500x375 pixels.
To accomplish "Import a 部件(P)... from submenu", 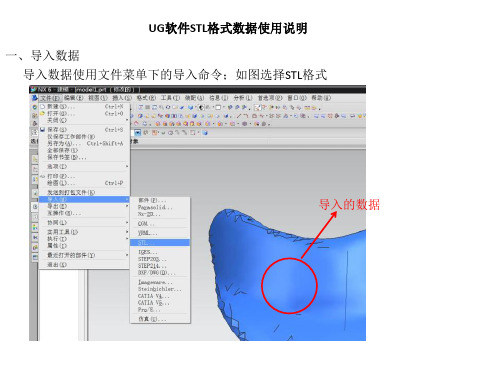I will [x=160, y=200].
